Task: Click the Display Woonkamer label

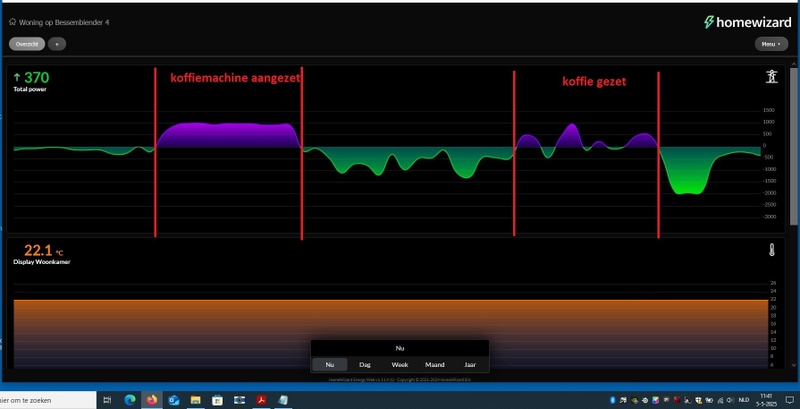Action: [x=41, y=262]
